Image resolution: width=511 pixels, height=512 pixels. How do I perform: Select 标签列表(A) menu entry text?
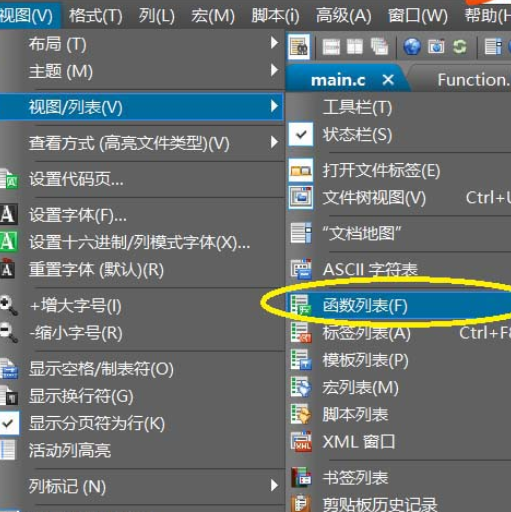[366, 333]
